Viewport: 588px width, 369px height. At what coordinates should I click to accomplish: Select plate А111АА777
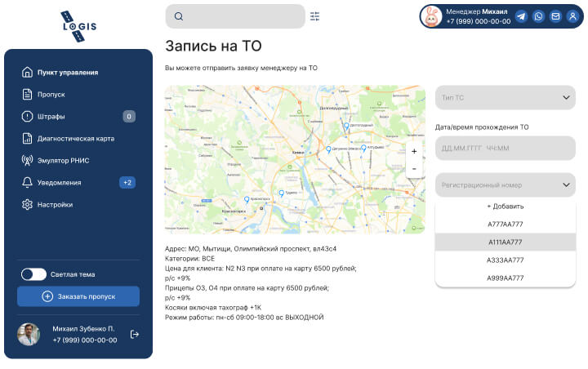[x=506, y=242]
